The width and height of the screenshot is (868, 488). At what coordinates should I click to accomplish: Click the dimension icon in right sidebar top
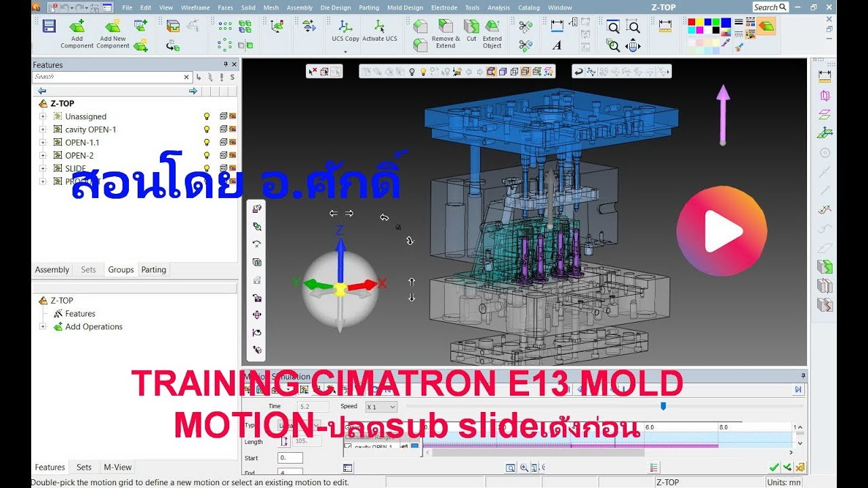pos(825,75)
